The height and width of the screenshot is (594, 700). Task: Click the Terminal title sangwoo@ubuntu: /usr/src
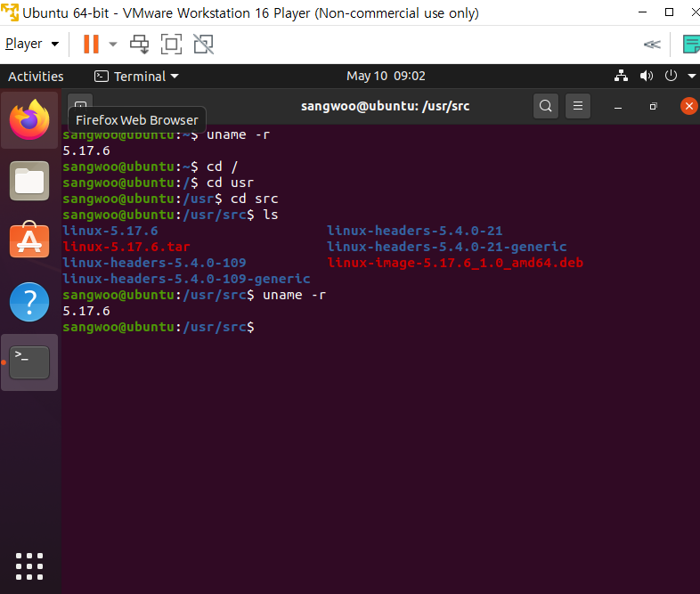386,106
